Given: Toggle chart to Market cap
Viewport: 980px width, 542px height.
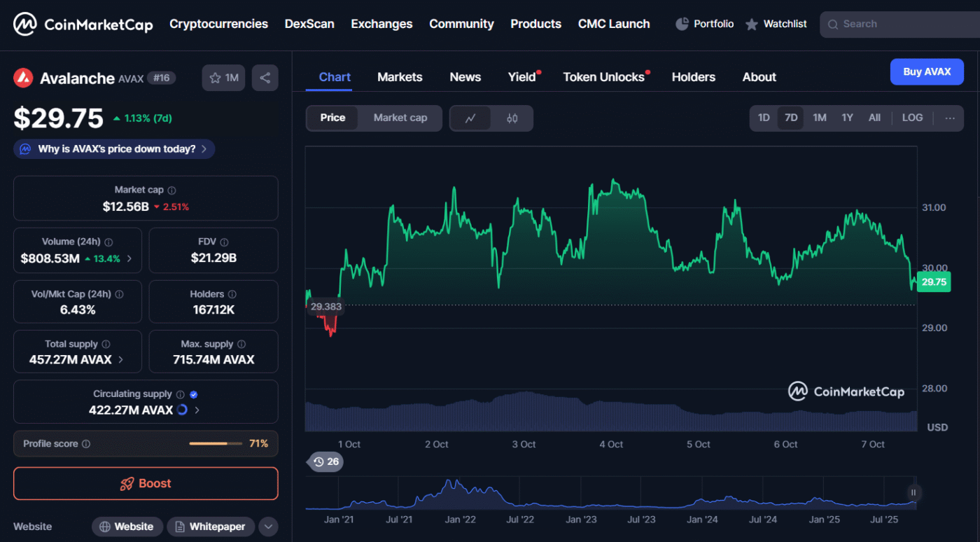Looking at the screenshot, I should click(400, 118).
